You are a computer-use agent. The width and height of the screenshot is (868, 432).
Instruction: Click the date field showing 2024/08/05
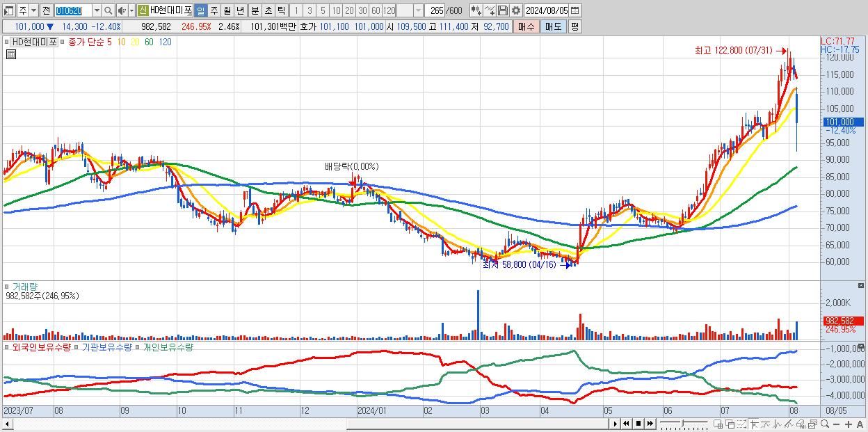point(546,10)
